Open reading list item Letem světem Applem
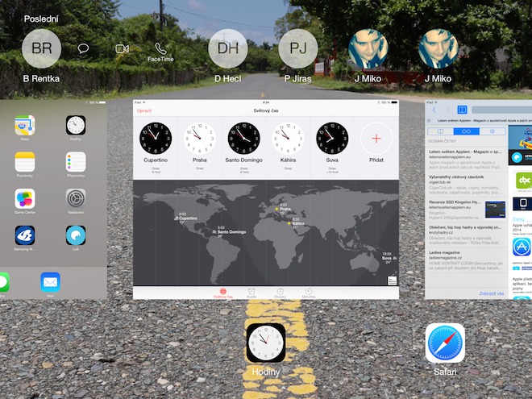Viewport: 532px width, 399px height. (x=467, y=160)
